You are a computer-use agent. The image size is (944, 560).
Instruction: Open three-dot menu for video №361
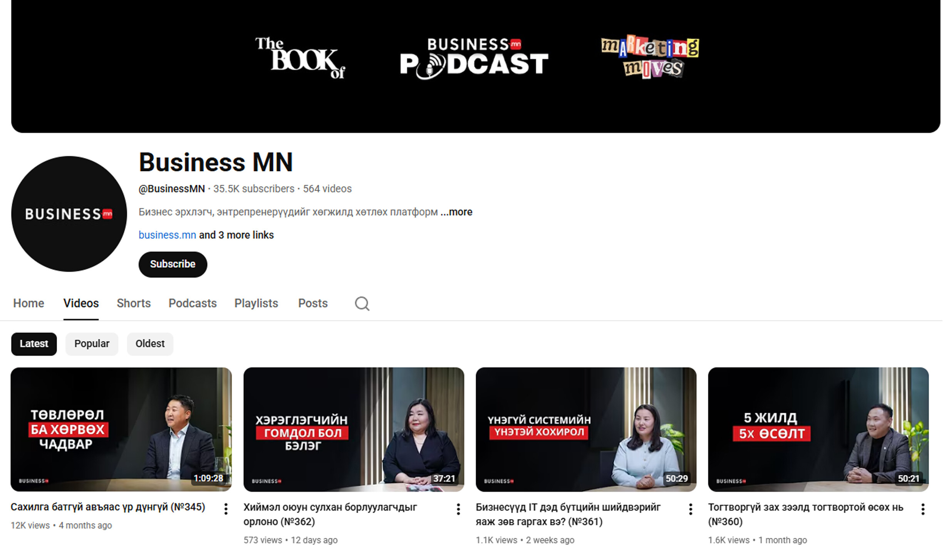point(691,509)
